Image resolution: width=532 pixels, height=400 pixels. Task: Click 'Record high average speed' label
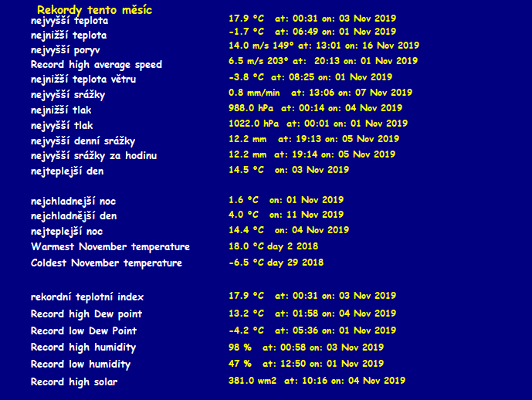click(97, 64)
